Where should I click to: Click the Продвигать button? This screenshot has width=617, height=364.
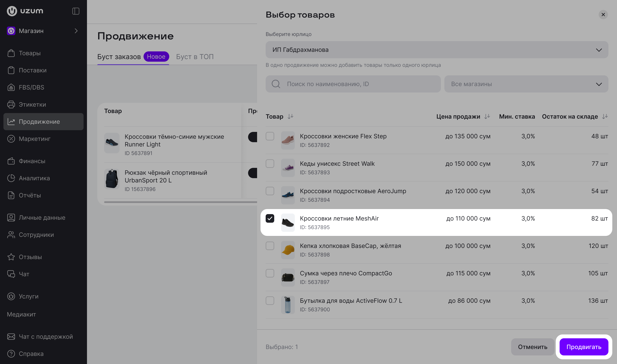pyautogui.click(x=584, y=347)
